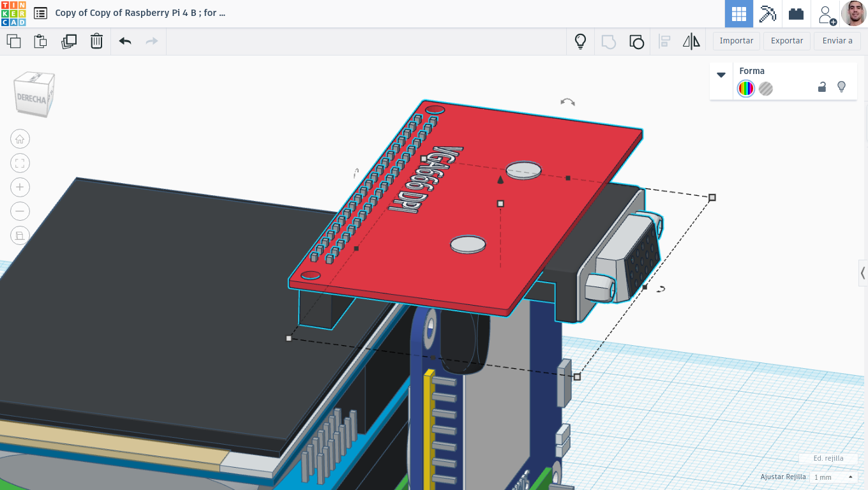
Task: Collapse the Forma panel arrow
Action: [721, 75]
